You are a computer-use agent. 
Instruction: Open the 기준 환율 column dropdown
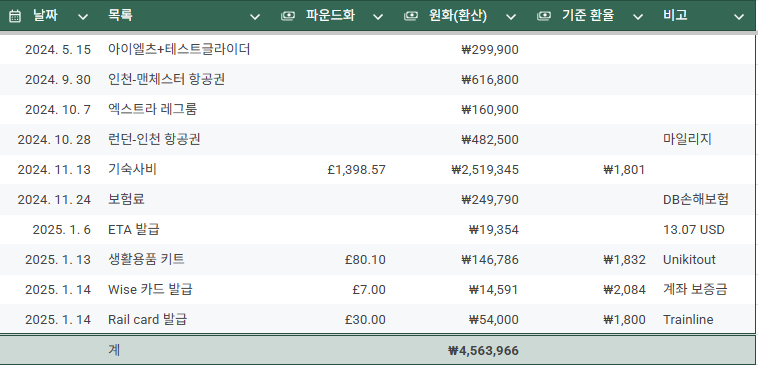coord(638,17)
